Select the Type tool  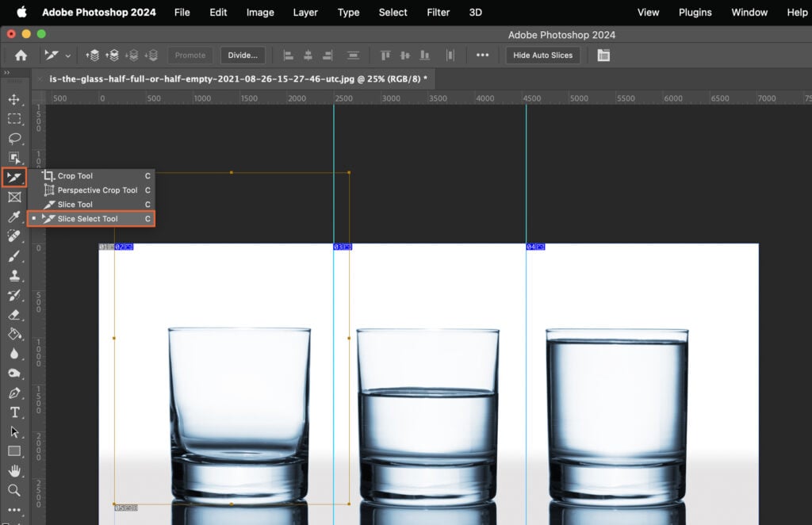14,412
